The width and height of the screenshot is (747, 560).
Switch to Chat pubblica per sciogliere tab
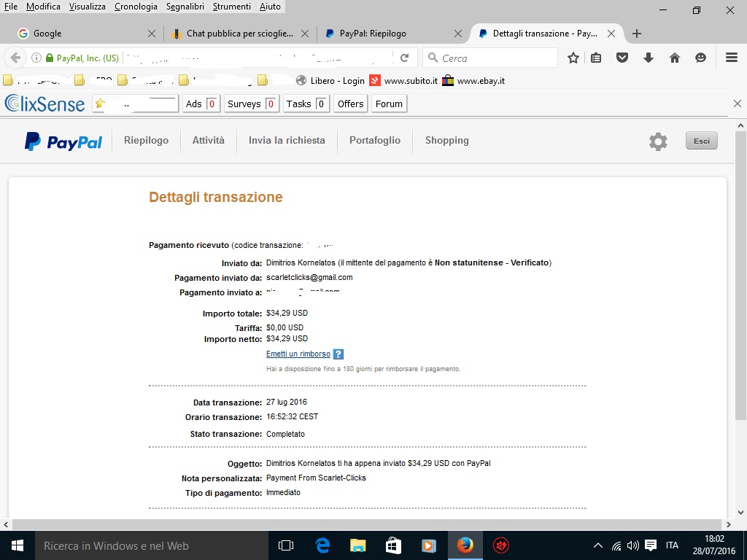[239, 34]
